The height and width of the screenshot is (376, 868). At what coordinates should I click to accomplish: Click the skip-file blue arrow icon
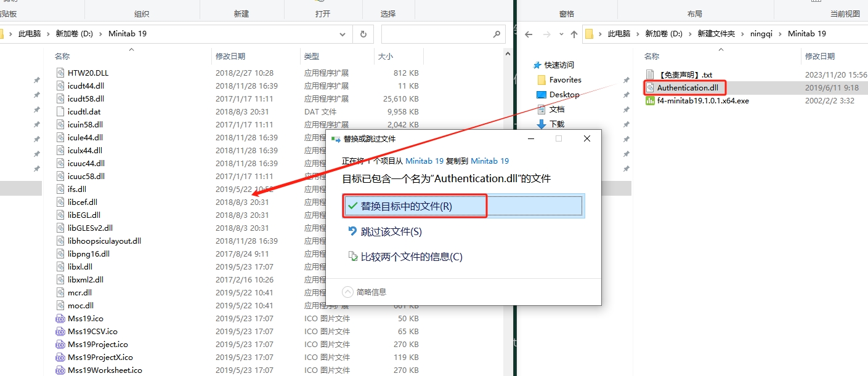[352, 231]
